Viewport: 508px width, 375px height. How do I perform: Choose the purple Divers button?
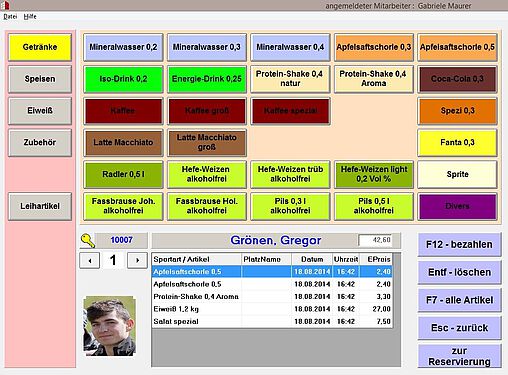(457, 206)
